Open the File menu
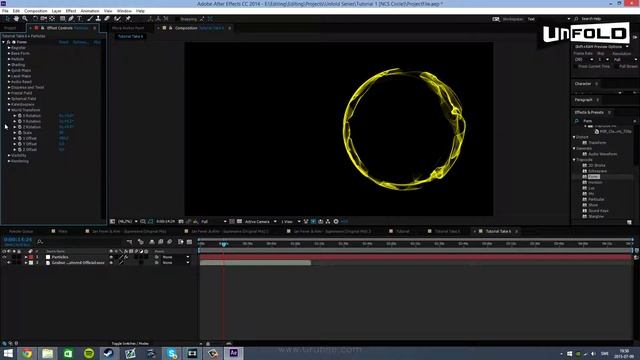Screen dimensions: 640x360 pyautogui.click(x=5, y=11)
